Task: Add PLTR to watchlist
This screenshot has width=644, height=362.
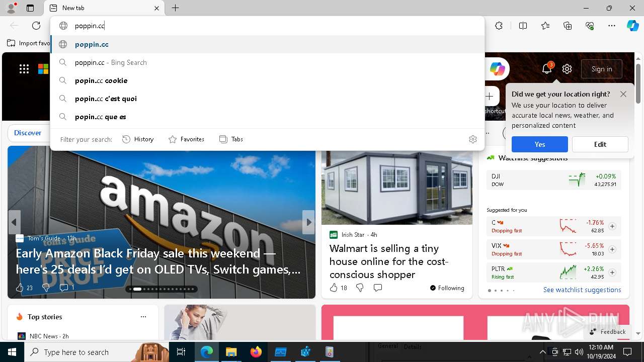Action: (x=612, y=273)
